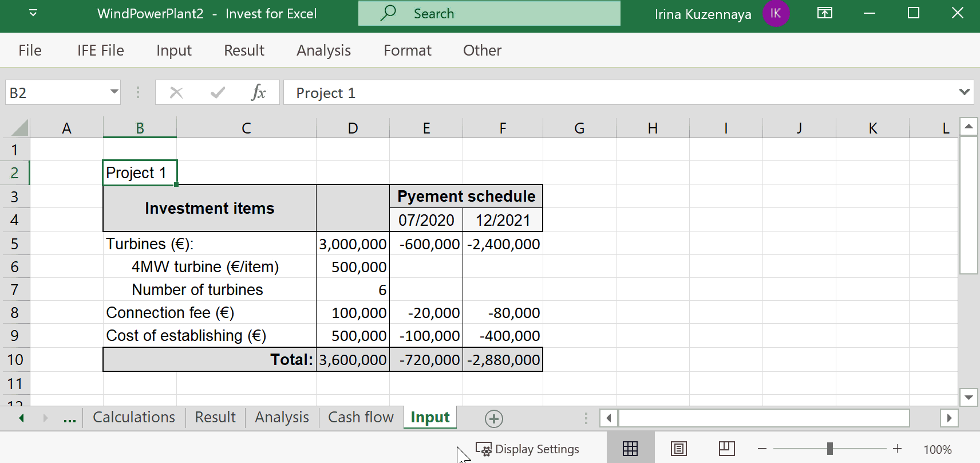Click vertical scrollbar up arrow
Screen dimensions: 980x463
pyautogui.click(x=969, y=127)
